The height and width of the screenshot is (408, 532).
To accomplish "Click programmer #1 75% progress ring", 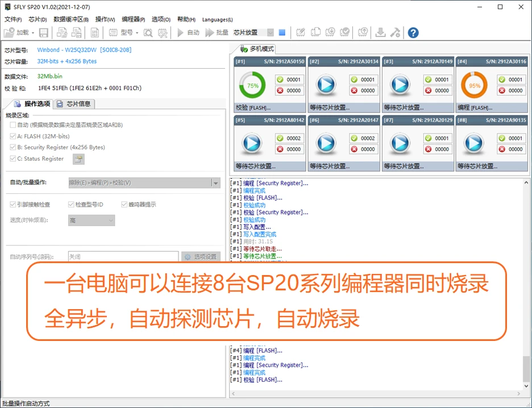I will coord(252,85).
